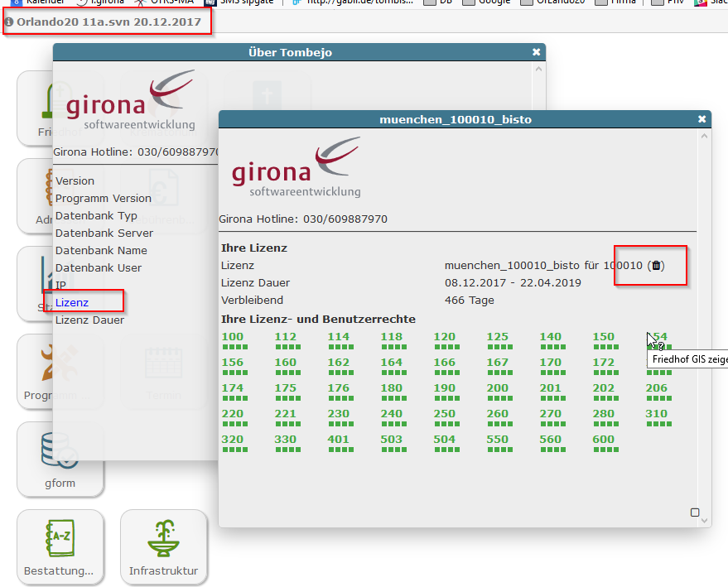Open the Infrastruktur fountain tile

pos(163,547)
